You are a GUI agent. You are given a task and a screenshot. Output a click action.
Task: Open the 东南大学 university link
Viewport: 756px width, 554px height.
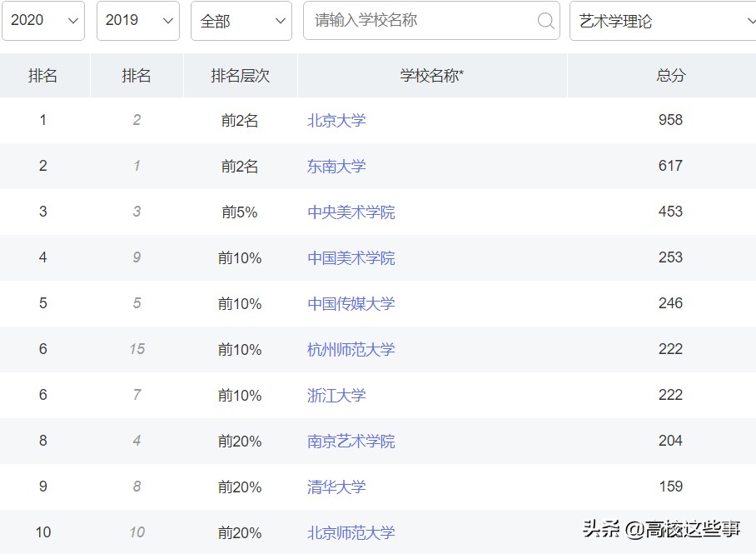(x=336, y=166)
